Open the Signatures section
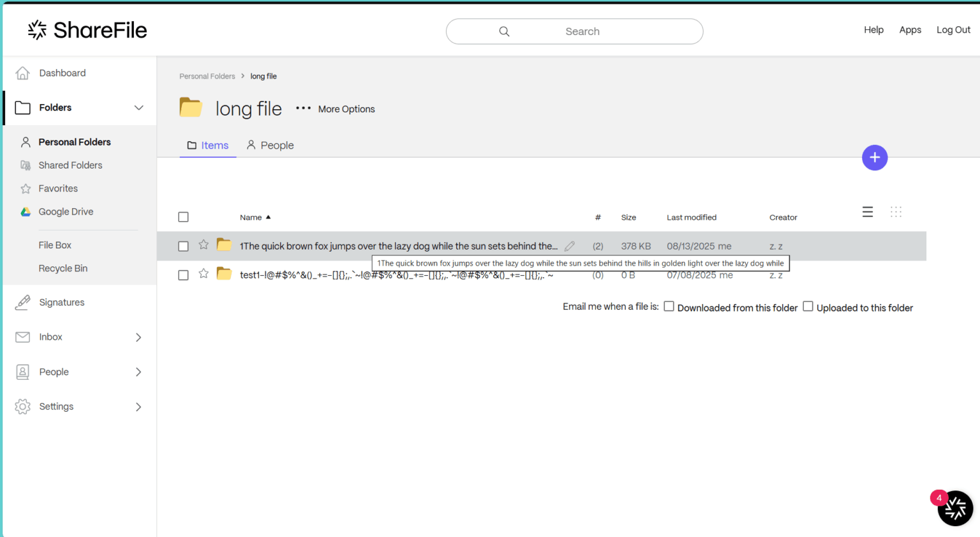Screen dimensions: 980x537 coord(61,302)
